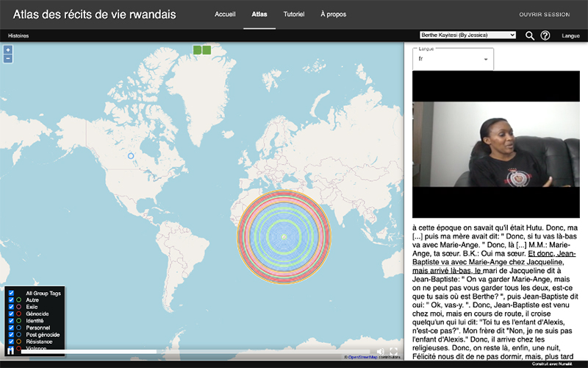Click the orange circle icon beside Résistance
This screenshot has height=368, width=588.
19,342
